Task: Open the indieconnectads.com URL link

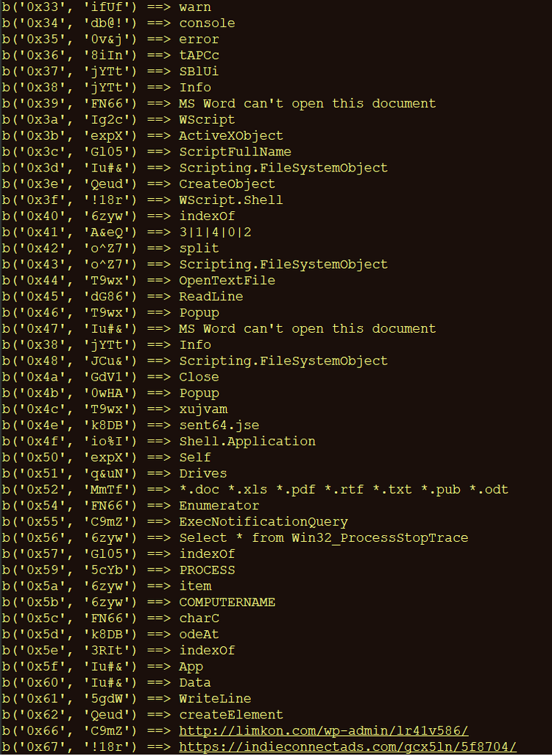Action: 347,747
